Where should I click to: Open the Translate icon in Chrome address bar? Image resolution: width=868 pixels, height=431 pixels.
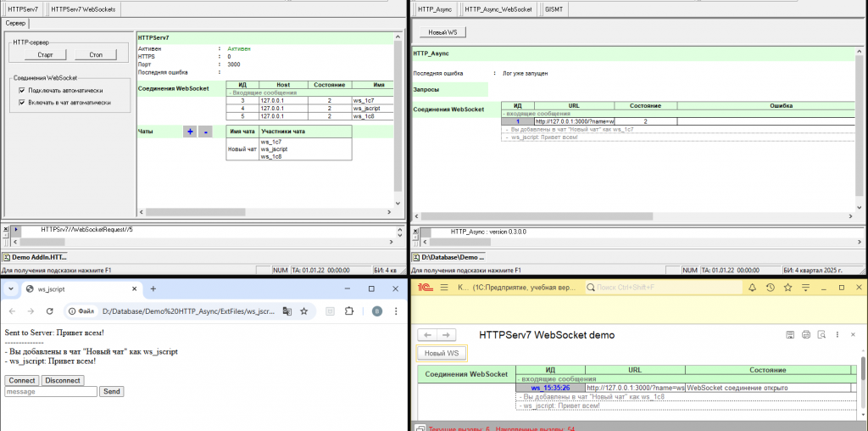point(287,311)
